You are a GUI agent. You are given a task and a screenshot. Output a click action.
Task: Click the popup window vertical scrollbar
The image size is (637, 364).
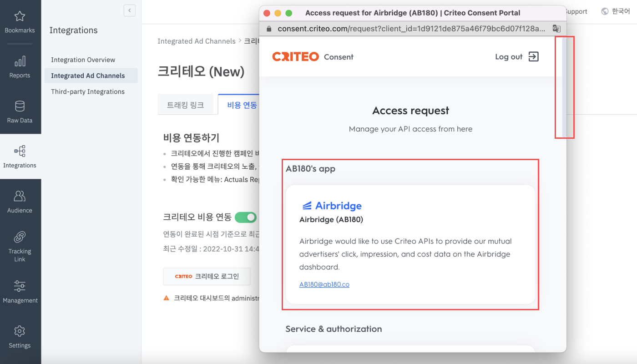click(564, 87)
